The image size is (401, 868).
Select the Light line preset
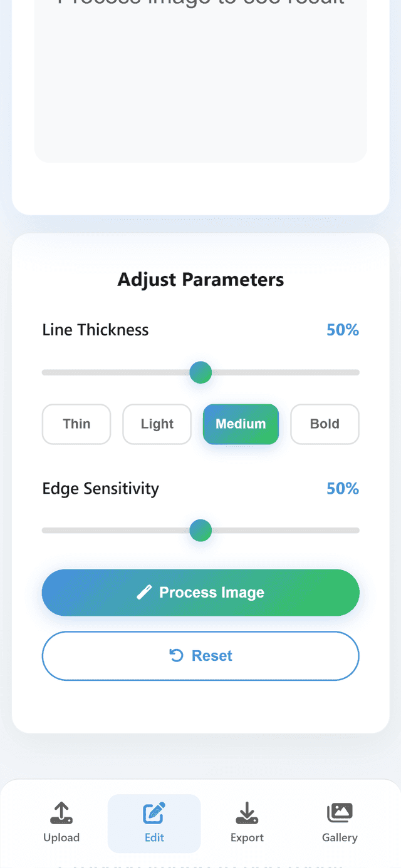point(157,424)
